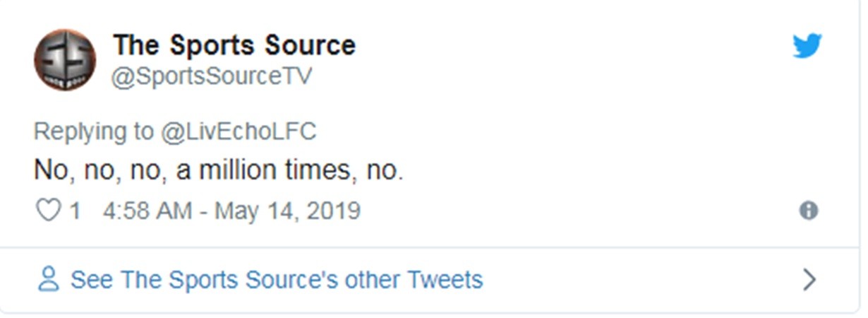Open the tweet info circle icon

point(808,211)
